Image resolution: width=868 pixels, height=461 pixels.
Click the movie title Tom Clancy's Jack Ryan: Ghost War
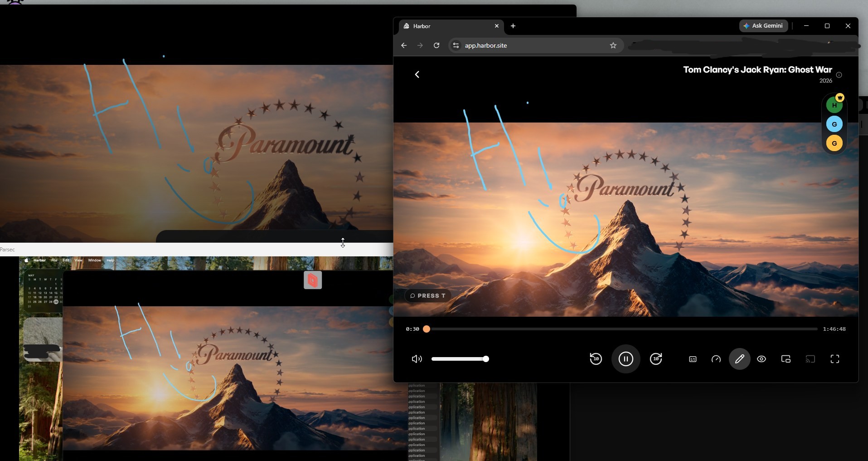coord(757,69)
